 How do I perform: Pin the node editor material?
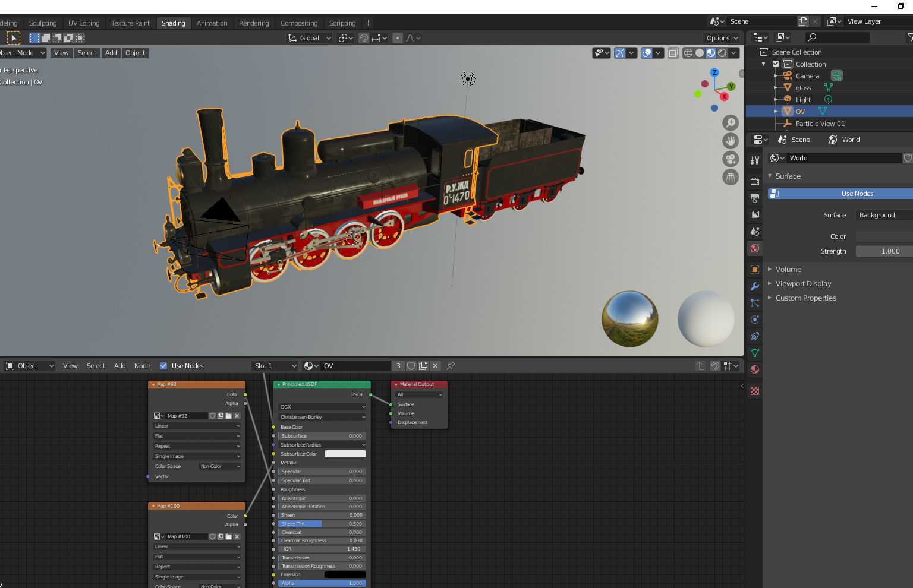click(451, 366)
